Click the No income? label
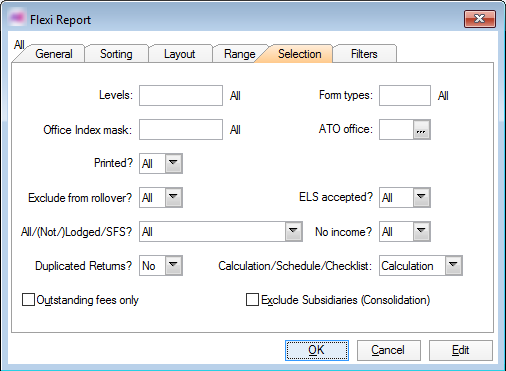This screenshot has height=371, width=506. click(343, 232)
